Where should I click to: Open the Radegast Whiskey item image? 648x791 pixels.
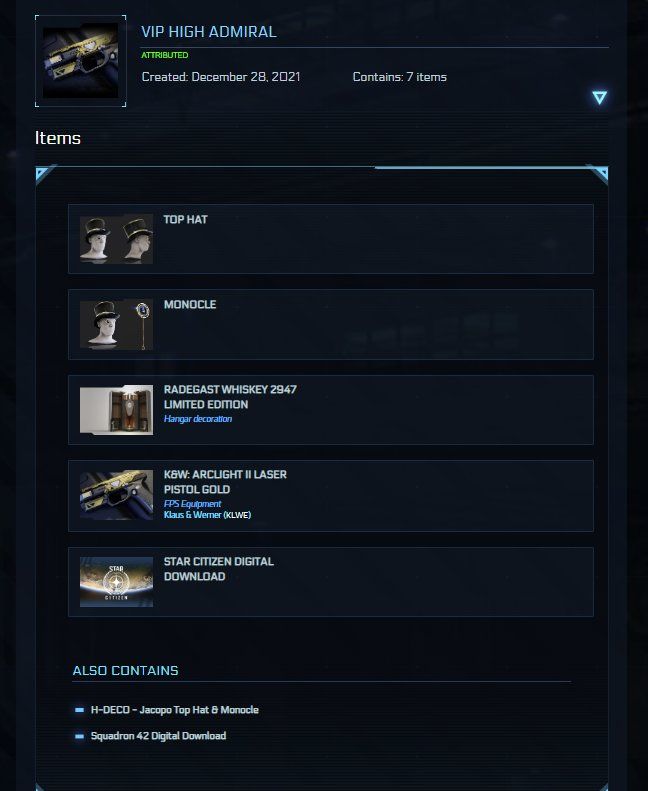coord(116,410)
